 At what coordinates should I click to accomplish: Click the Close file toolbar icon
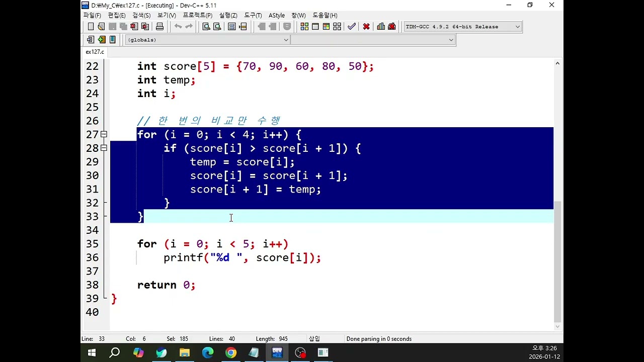134,27
